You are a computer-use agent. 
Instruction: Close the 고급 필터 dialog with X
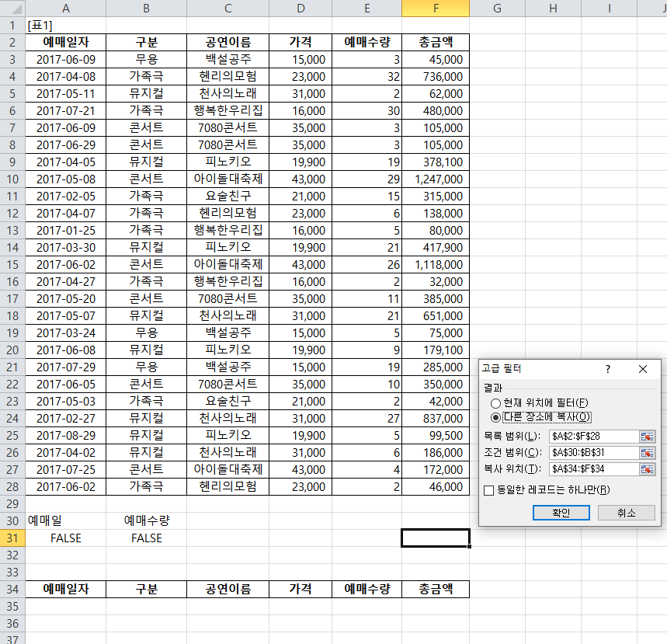(642, 369)
